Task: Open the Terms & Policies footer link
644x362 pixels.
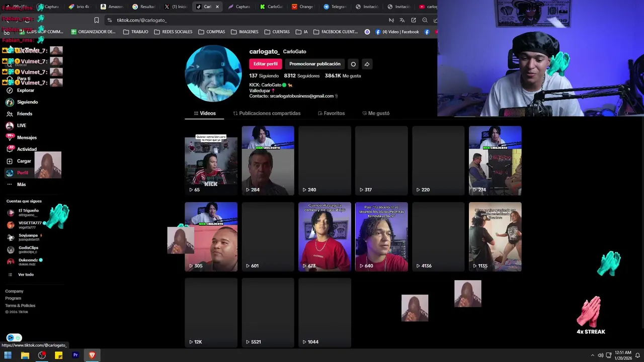Action: 20,306
